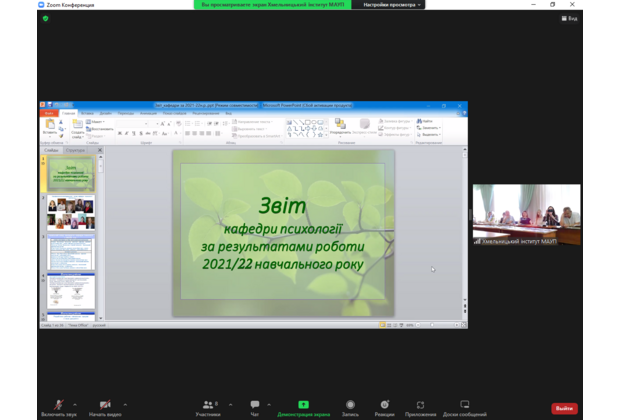
Task: Leave meeting with red Выйти button
Action: [565, 408]
